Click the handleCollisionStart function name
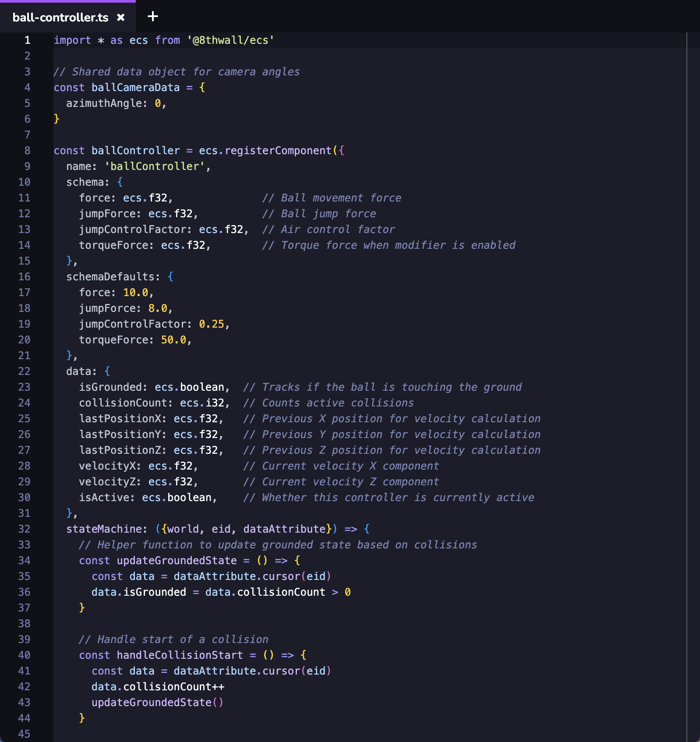Viewport: 700px width, 742px height. [x=180, y=655]
